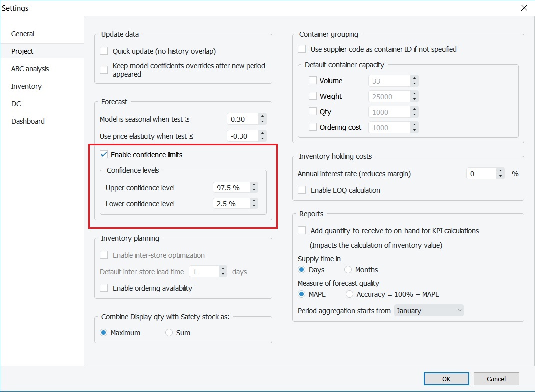Increase the Annual interest rate up arrow
The image size is (535, 392).
pyautogui.click(x=501, y=171)
